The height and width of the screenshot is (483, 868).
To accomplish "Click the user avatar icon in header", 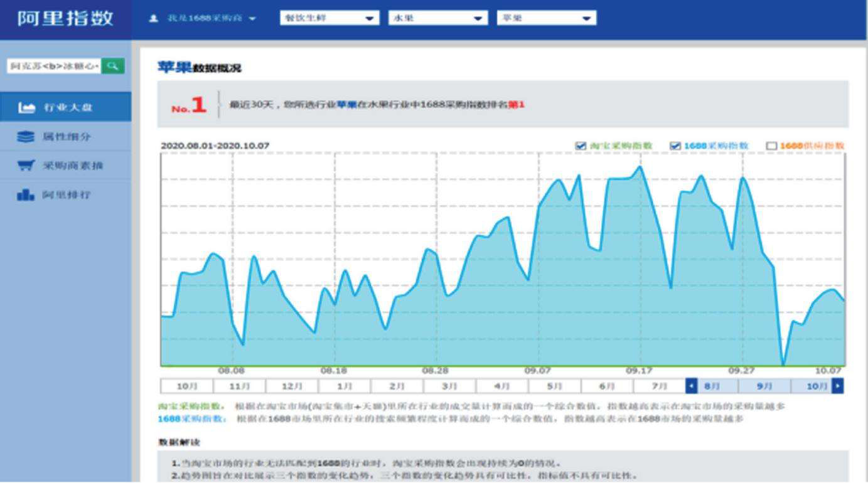I will [x=153, y=19].
